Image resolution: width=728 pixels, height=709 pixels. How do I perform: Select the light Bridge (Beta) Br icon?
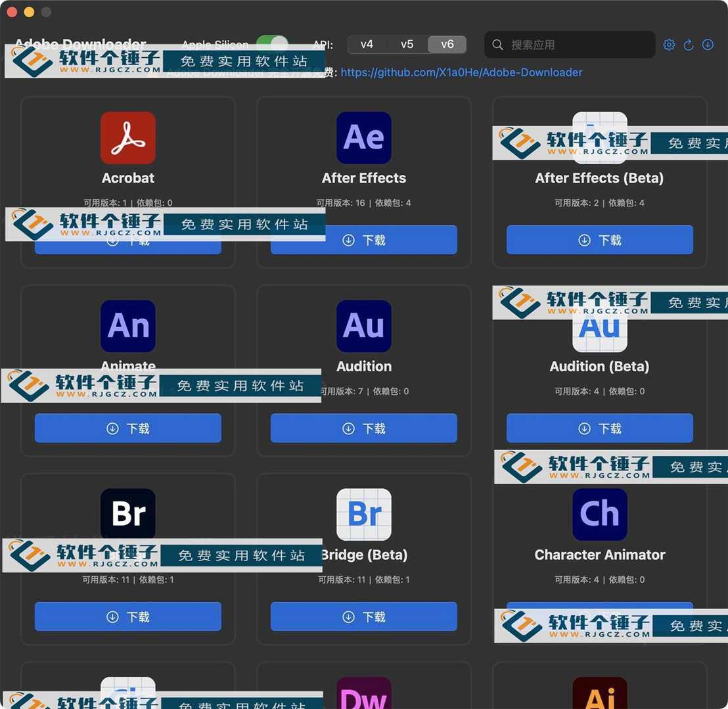coord(364,515)
